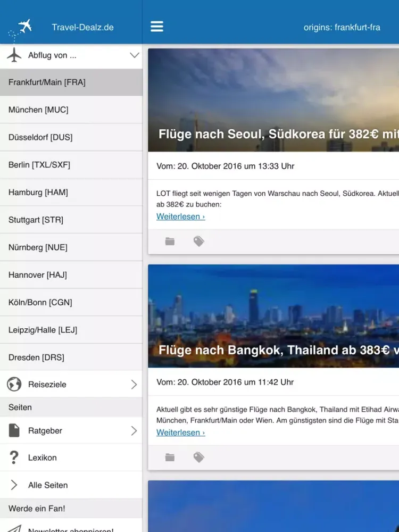Collapse the Abflug von dropdown chevron
Viewport: 399px width, 532px height.
(x=135, y=55)
